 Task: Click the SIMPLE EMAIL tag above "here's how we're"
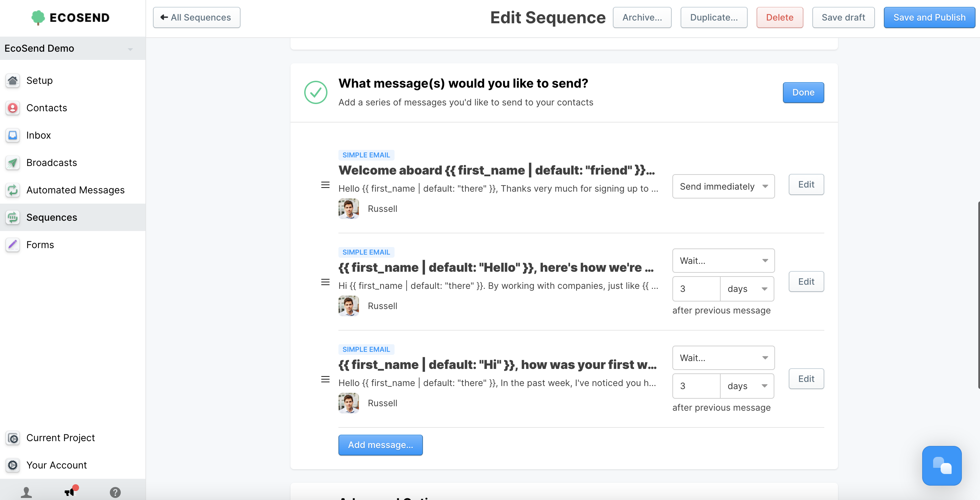click(x=366, y=252)
